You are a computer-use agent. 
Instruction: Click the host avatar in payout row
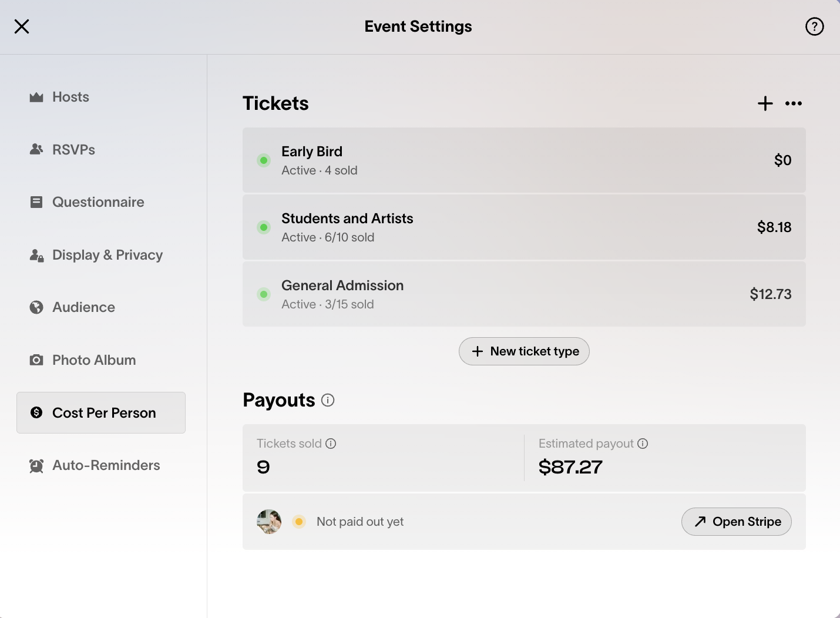click(269, 522)
